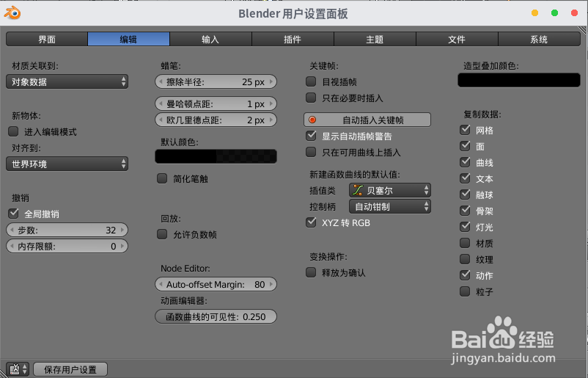Enable 简化笔触 checkbox

pos(162,178)
